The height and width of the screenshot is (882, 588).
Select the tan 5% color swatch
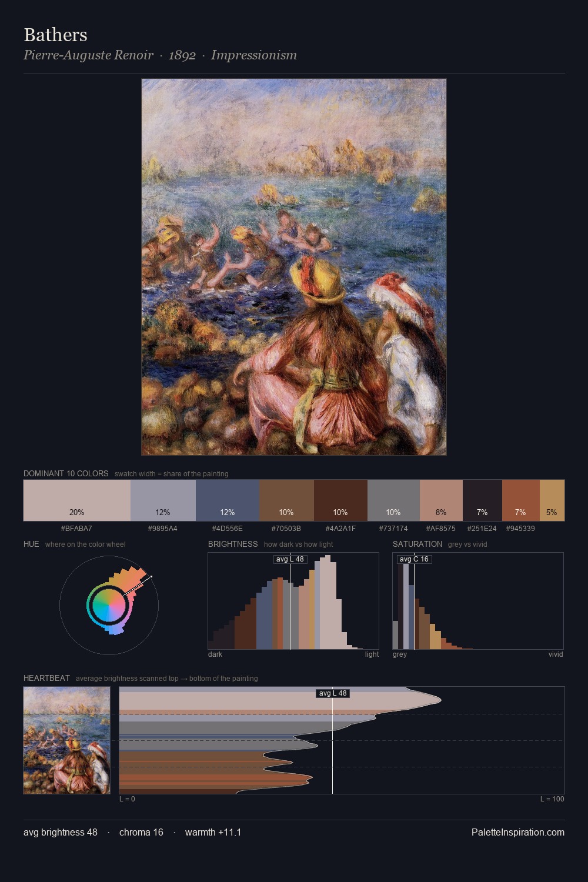click(552, 500)
